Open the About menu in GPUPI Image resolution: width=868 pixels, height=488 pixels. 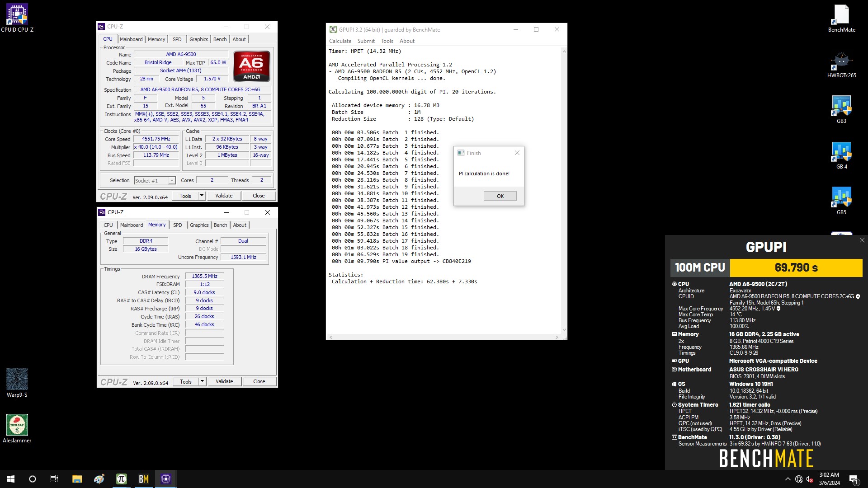coord(407,41)
